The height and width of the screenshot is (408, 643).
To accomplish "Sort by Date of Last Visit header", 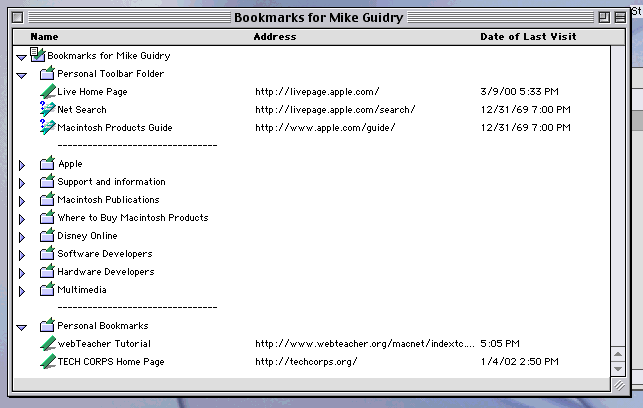I will click(528, 37).
